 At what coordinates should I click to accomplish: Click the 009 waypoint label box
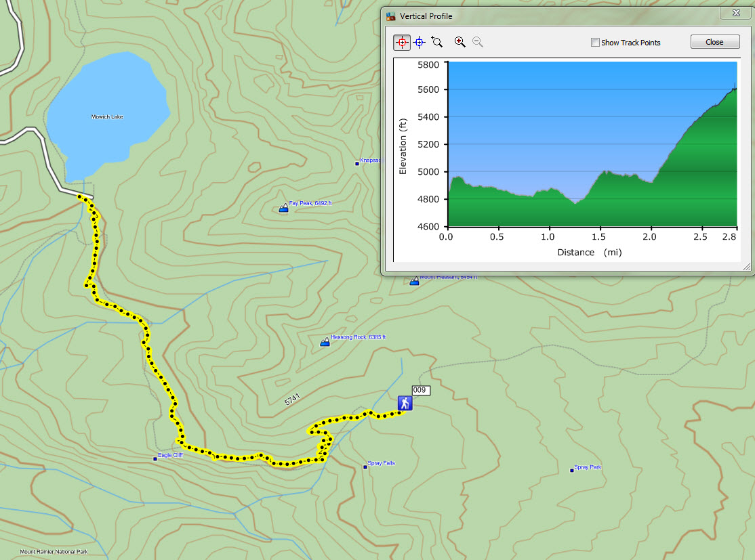pyautogui.click(x=421, y=390)
